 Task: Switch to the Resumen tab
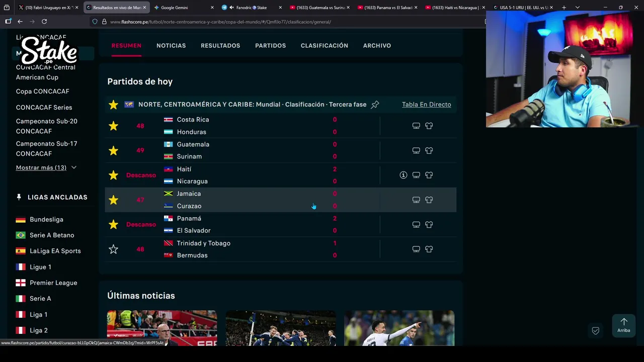(x=126, y=46)
